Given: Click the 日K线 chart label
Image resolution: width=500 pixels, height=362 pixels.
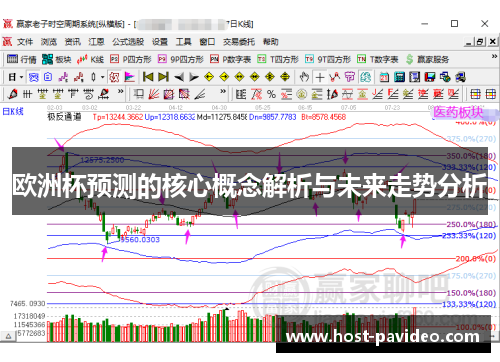Looking at the screenshot, I should click(x=13, y=111).
